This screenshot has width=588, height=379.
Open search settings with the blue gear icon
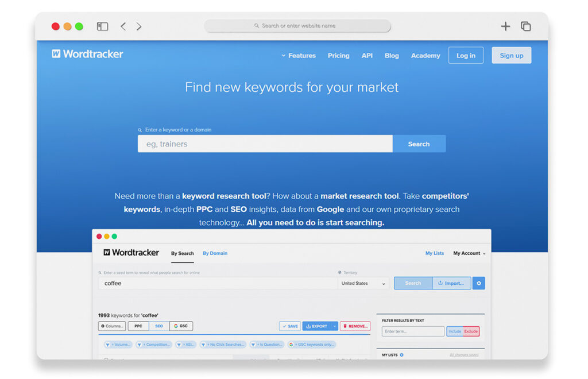click(479, 284)
